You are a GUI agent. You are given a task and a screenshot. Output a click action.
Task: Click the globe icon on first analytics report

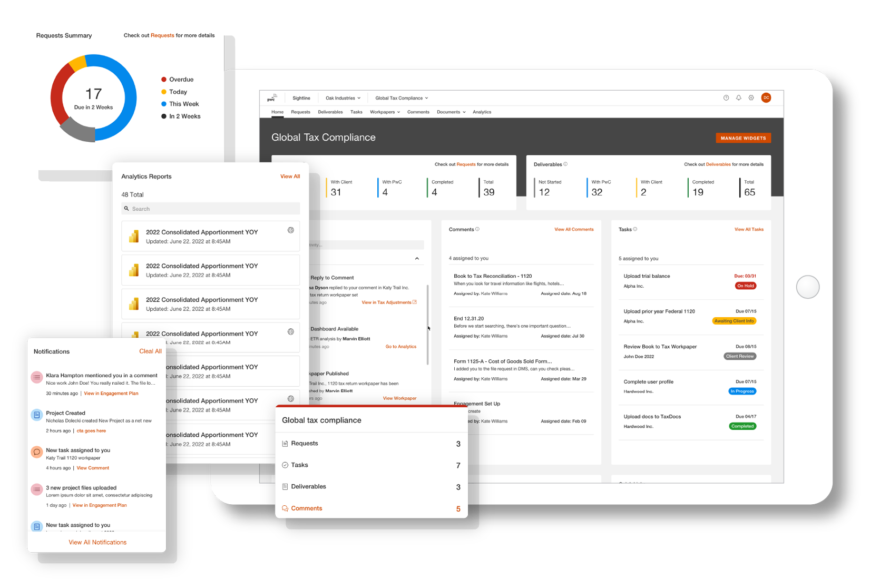coord(290,230)
